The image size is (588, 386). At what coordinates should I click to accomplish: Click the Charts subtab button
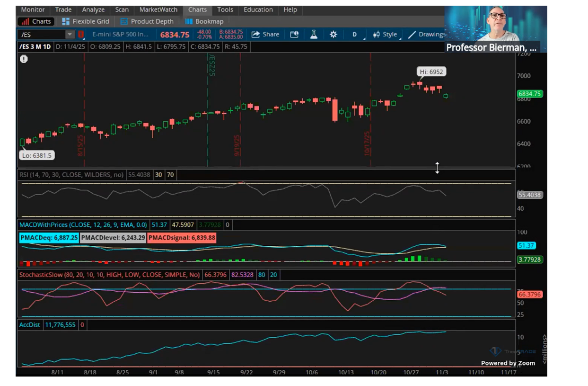coord(36,21)
